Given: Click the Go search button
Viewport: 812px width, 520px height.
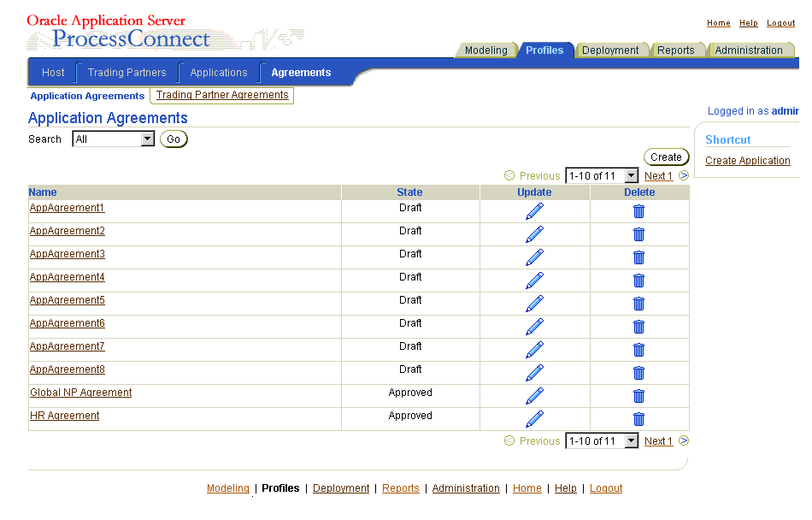Looking at the screenshot, I should pos(174,139).
